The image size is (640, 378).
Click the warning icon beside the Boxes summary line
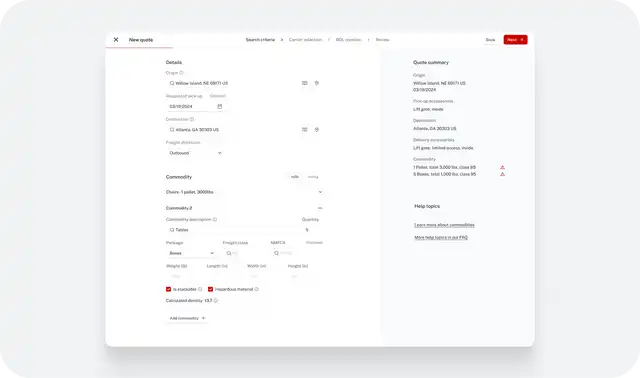[x=502, y=174]
